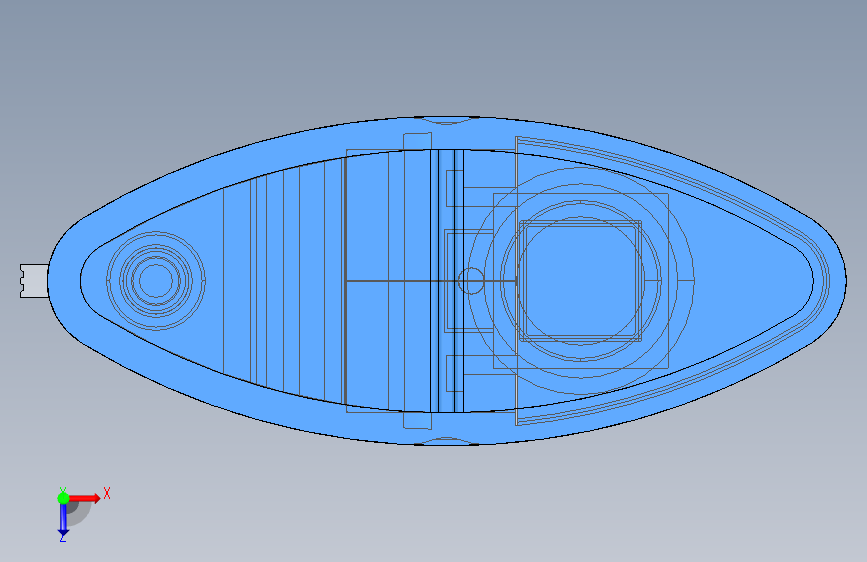Image resolution: width=867 pixels, height=562 pixels.
Task: Click the red X axis arrow of triad
Action: [x=85, y=498]
